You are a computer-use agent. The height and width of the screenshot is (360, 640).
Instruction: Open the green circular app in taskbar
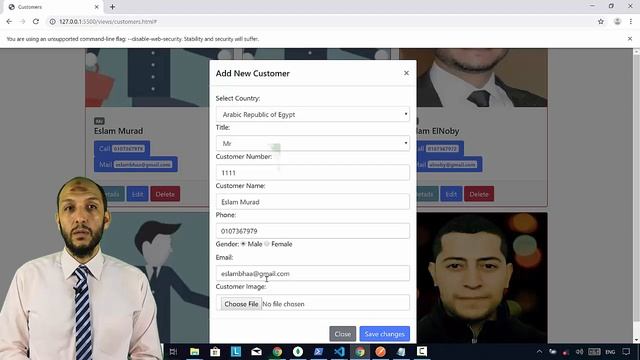click(298, 351)
